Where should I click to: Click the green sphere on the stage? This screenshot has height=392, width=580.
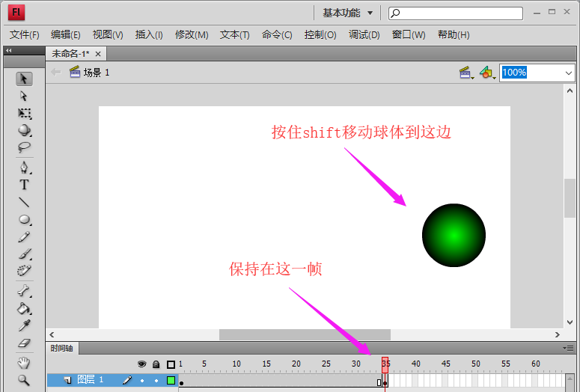click(454, 235)
